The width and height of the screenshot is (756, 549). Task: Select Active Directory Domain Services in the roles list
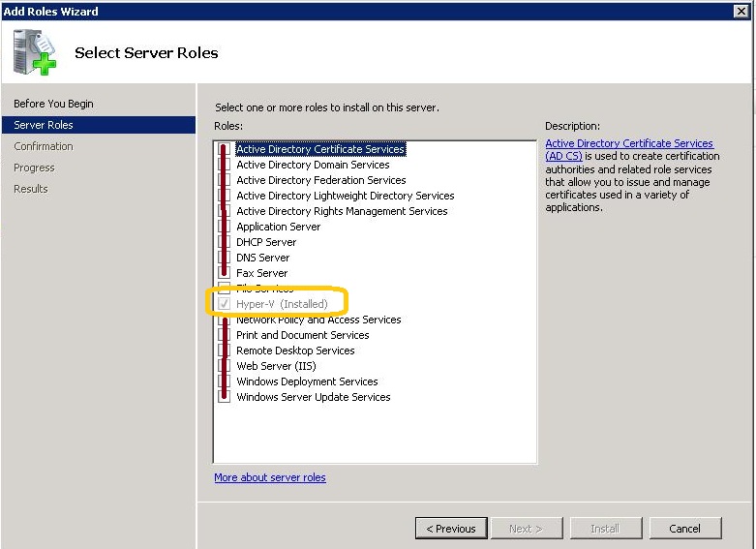pos(315,165)
